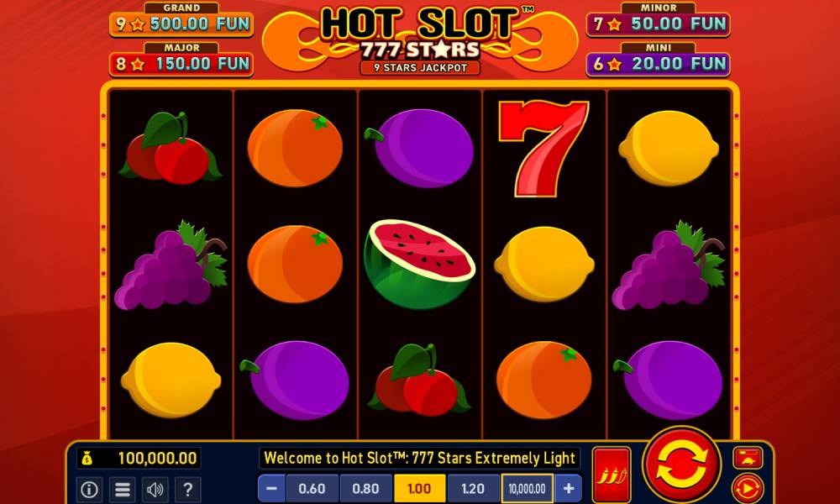Select the 1.20 bet value
The image size is (840, 504).
tap(472, 489)
